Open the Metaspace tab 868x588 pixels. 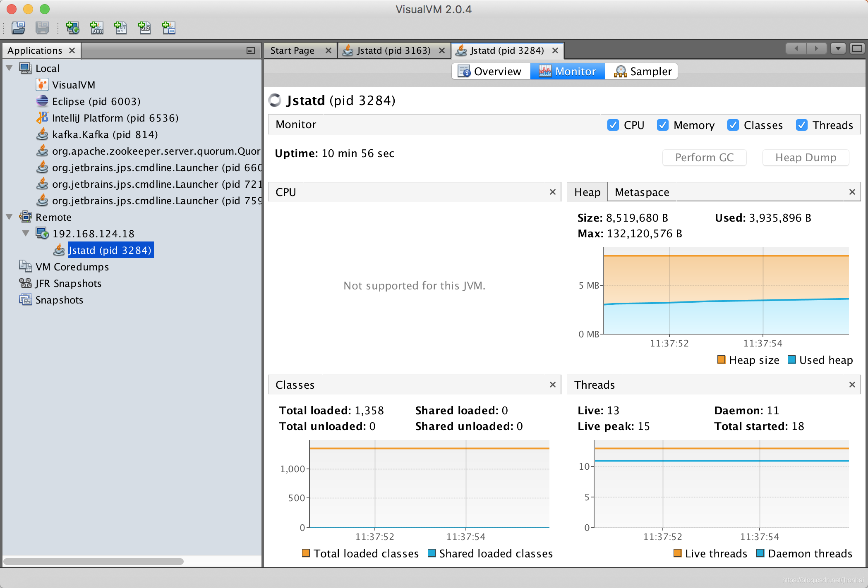pos(642,192)
